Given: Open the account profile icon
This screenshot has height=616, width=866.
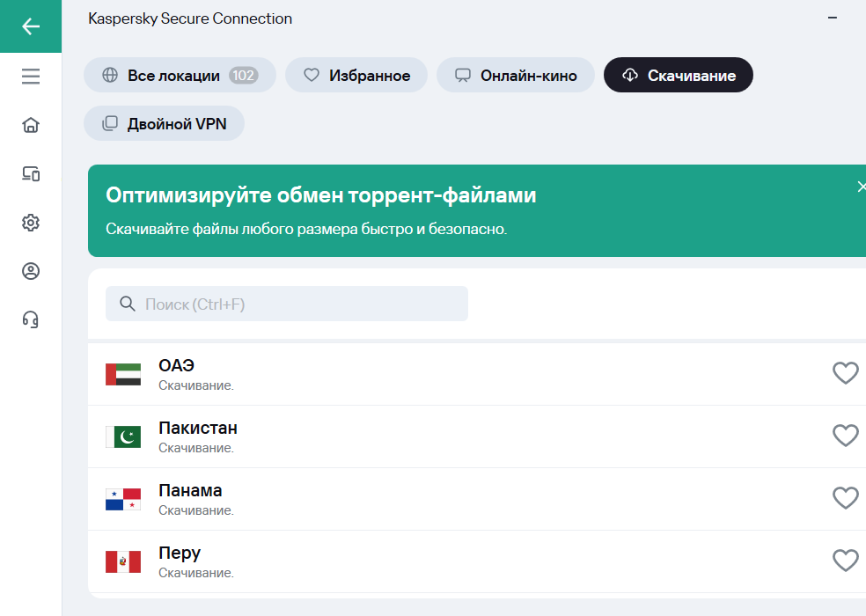Looking at the screenshot, I should tap(31, 271).
